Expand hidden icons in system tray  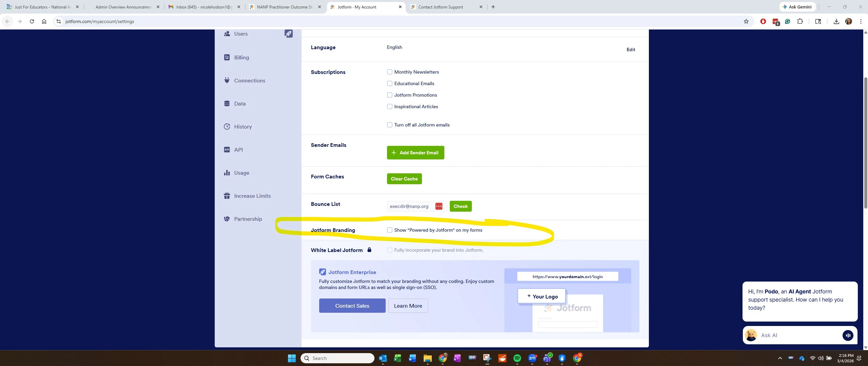click(x=779, y=358)
